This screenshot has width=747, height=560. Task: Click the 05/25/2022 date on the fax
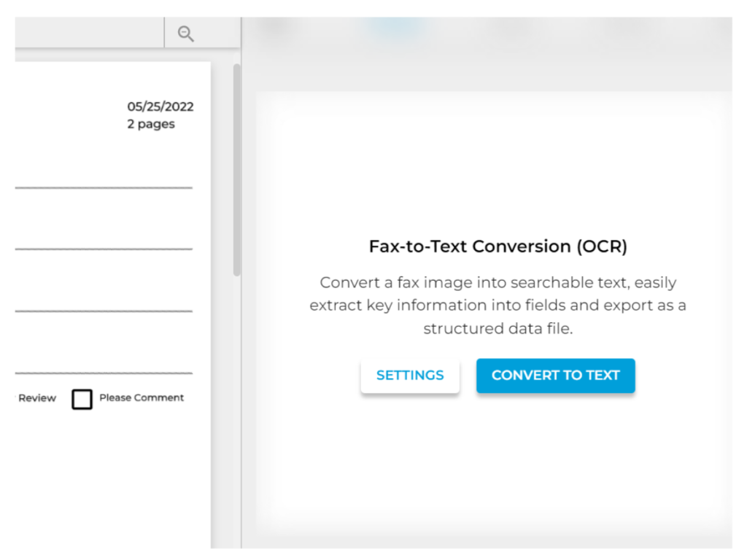160,106
